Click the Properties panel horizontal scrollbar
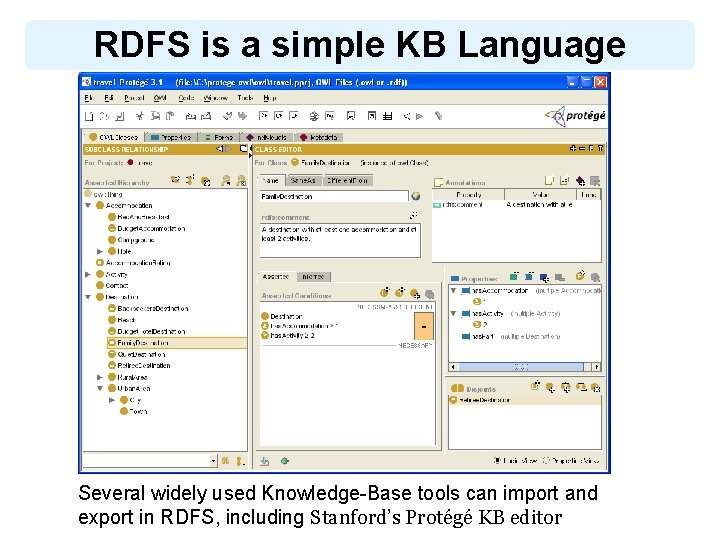Screen dimensions: 720x540 pyautogui.click(x=524, y=367)
